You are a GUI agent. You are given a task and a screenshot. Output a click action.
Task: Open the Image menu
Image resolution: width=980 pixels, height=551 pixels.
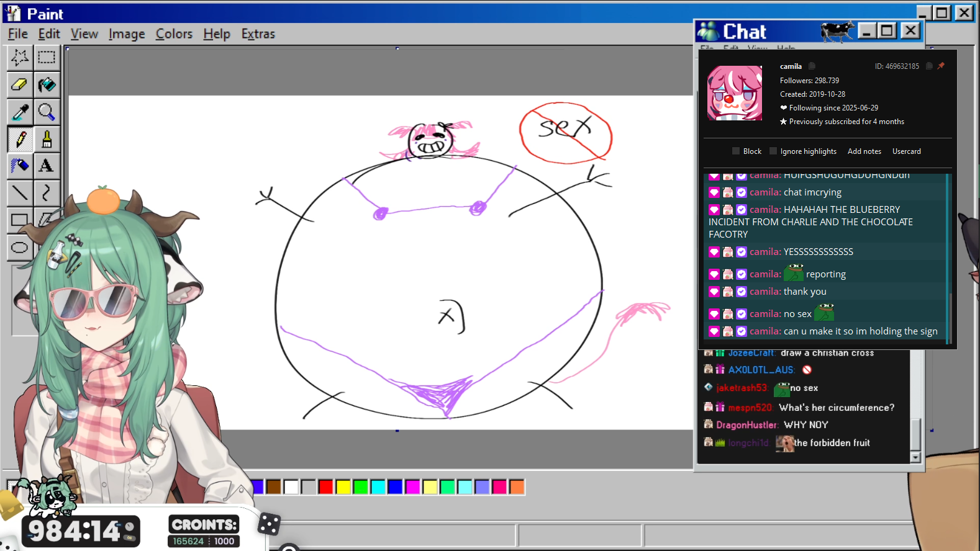(x=127, y=34)
